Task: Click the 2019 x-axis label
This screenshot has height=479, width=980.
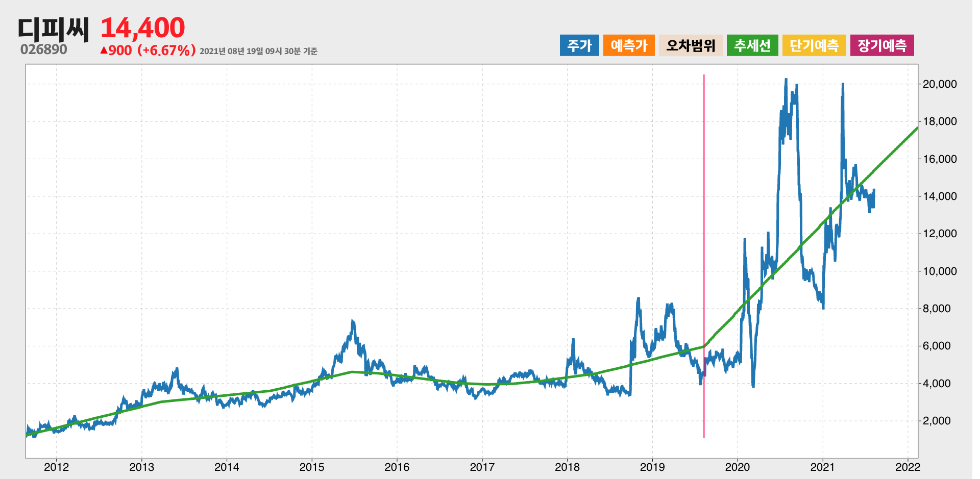Action: tap(652, 467)
